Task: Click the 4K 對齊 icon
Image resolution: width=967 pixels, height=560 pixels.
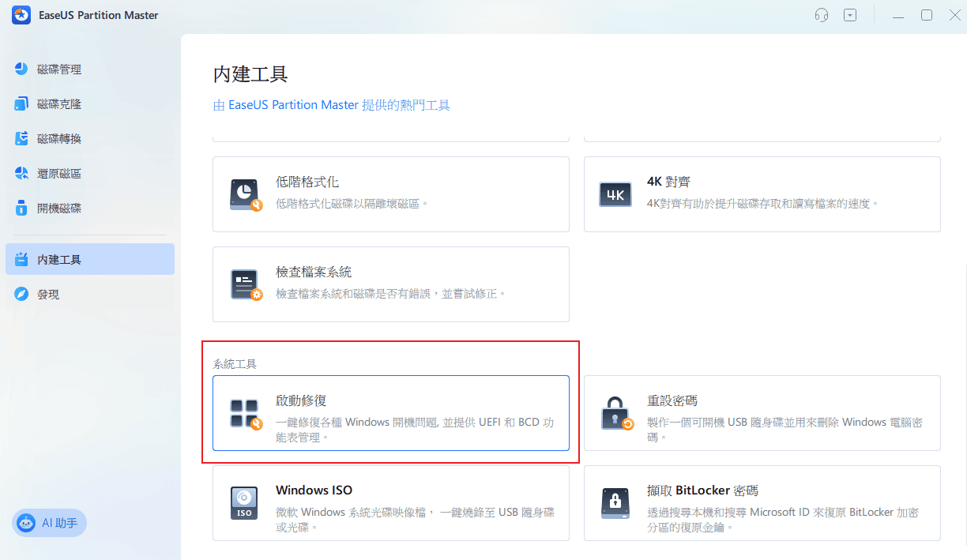Action: 616,194
